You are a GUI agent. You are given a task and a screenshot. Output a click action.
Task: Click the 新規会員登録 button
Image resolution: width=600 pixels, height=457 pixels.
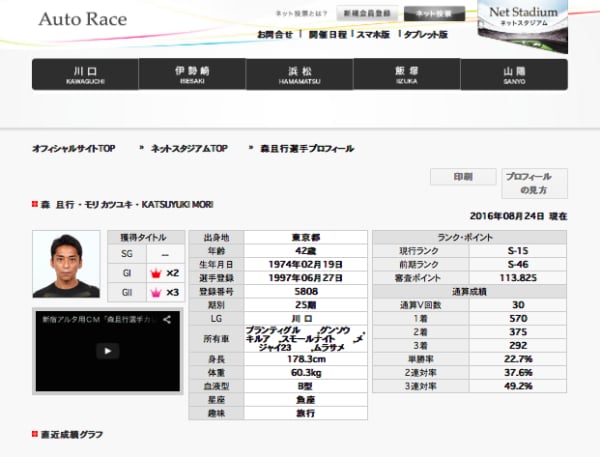[367, 13]
